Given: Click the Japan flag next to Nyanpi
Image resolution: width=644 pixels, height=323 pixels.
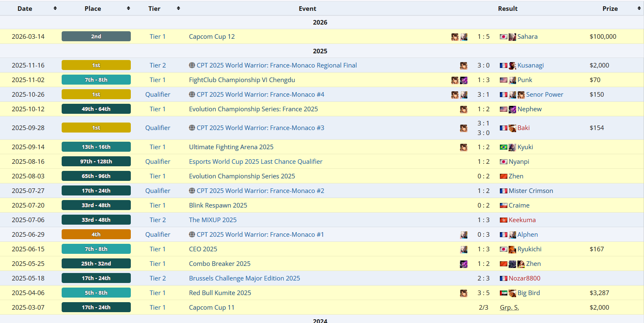Looking at the screenshot, I should (503, 162).
